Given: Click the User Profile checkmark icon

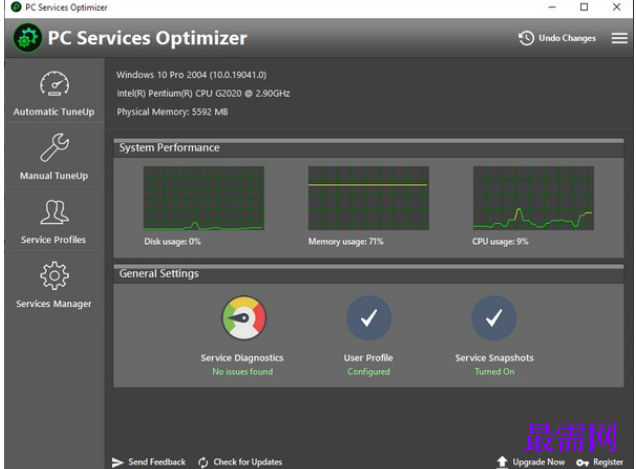Looking at the screenshot, I should pos(369,318).
